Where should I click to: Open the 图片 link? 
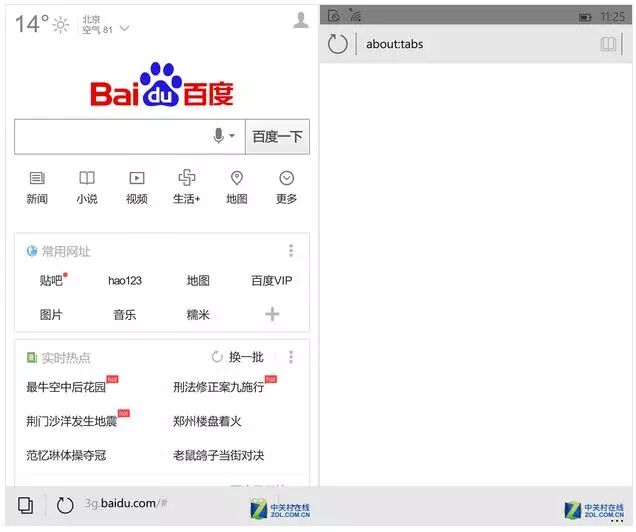click(x=51, y=315)
